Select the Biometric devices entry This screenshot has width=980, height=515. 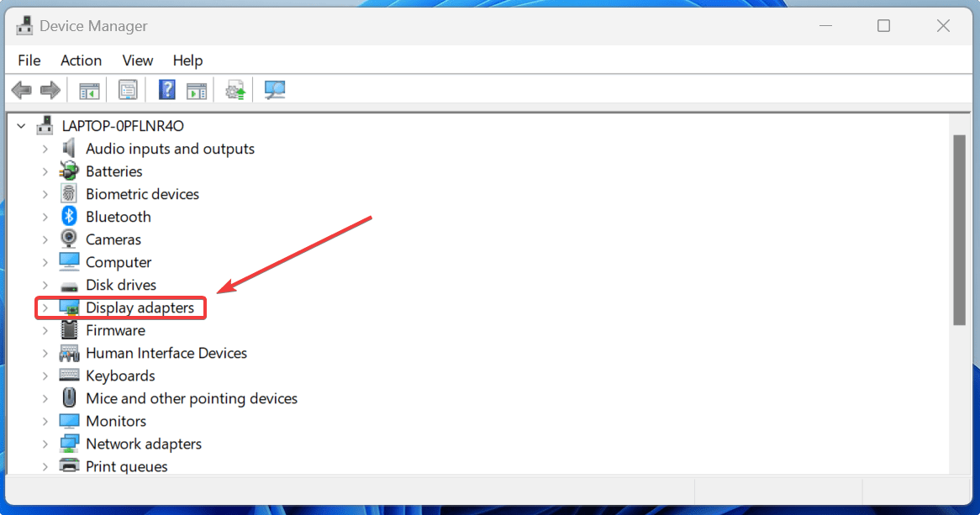(142, 193)
